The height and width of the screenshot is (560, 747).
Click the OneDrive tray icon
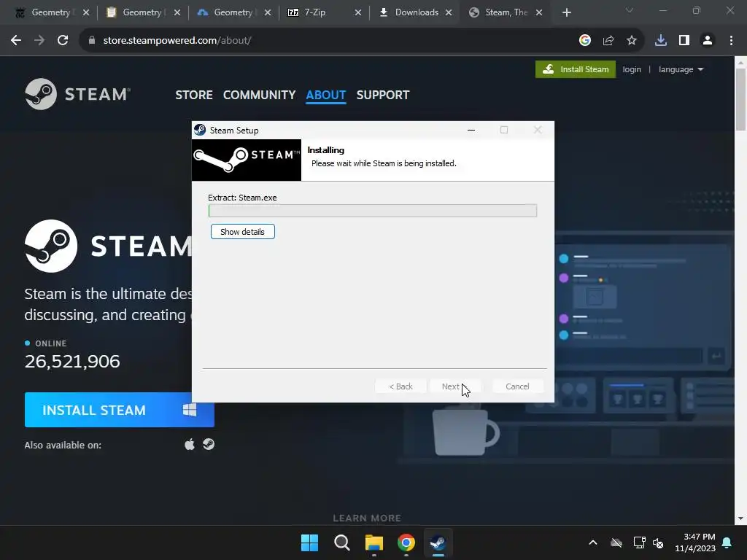pyautogui.click(x=616, y=542)
